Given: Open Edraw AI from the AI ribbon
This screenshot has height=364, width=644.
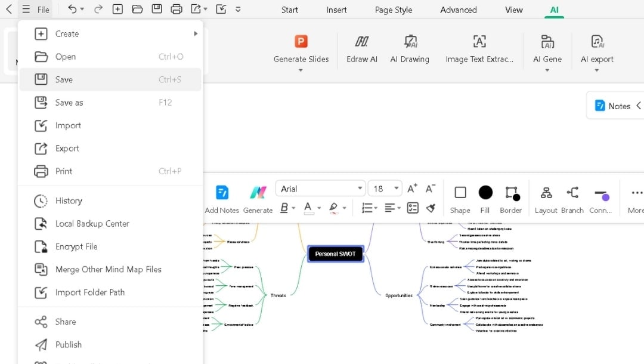Looking at the screenshot, I should (362, 49).
